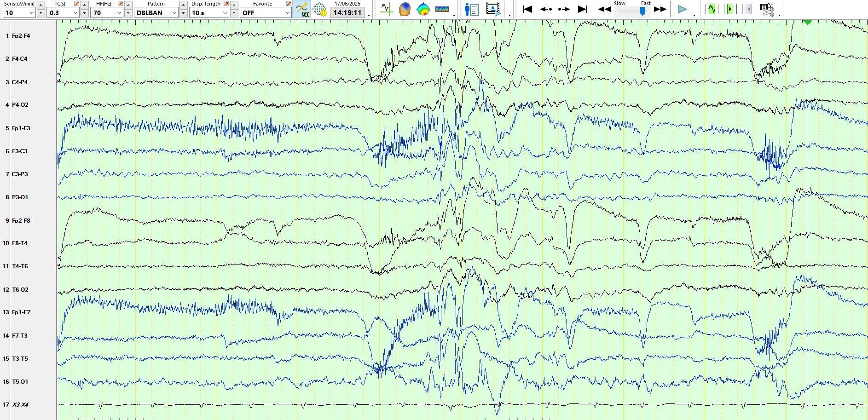Open the HF(Hz) high filter dropdown
The image size is (868, 420).
pyautogui.click(x=106, y=13)
